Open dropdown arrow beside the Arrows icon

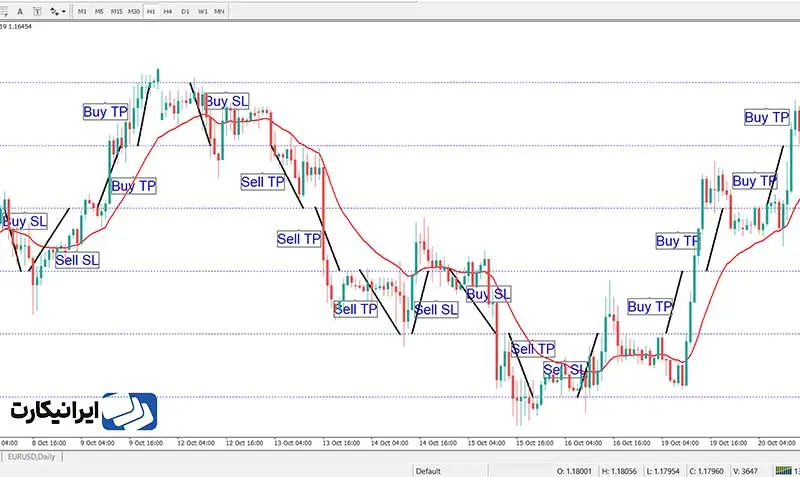tap(65, 12)
